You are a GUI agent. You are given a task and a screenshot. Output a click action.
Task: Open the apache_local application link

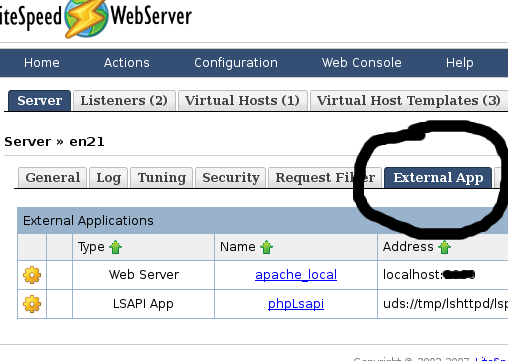[x=296, y=275]
